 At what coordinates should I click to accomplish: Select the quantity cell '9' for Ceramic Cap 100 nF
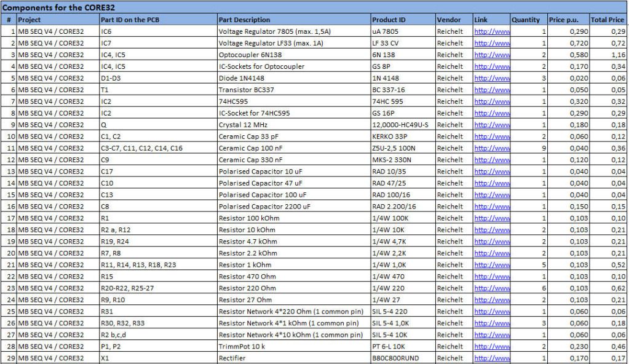(529, 148)
